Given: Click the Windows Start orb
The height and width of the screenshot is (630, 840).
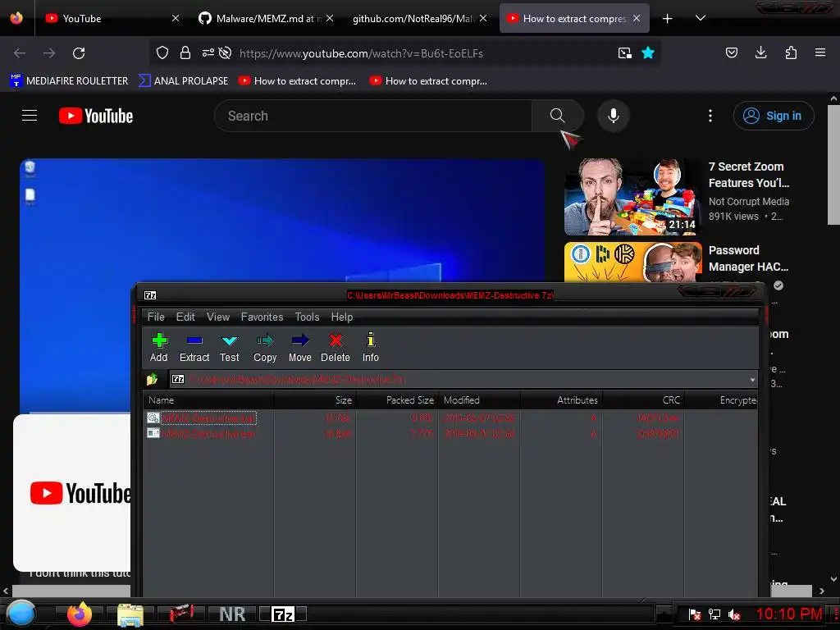Looking at the screenshot, I should click(x=21, y=614).
